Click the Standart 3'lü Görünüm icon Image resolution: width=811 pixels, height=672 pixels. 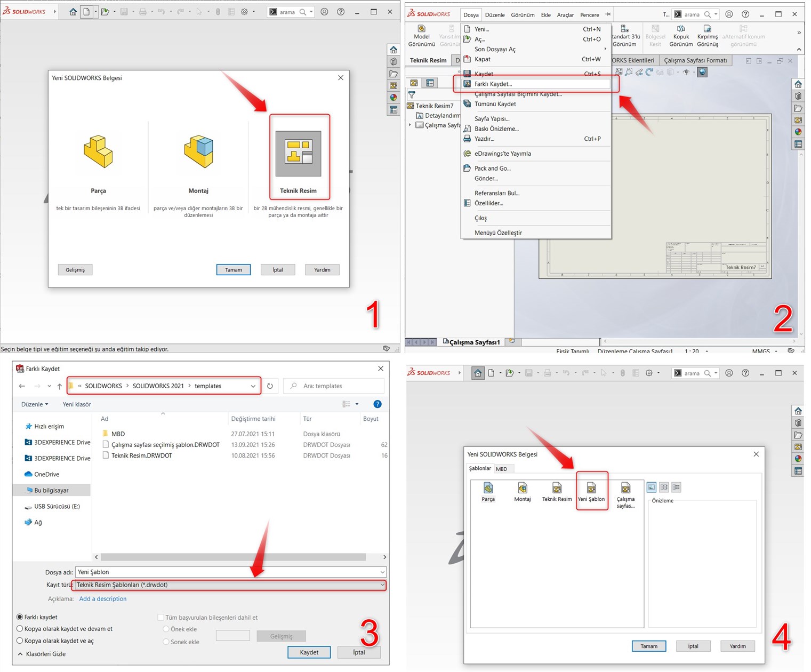tap(625, 36)
